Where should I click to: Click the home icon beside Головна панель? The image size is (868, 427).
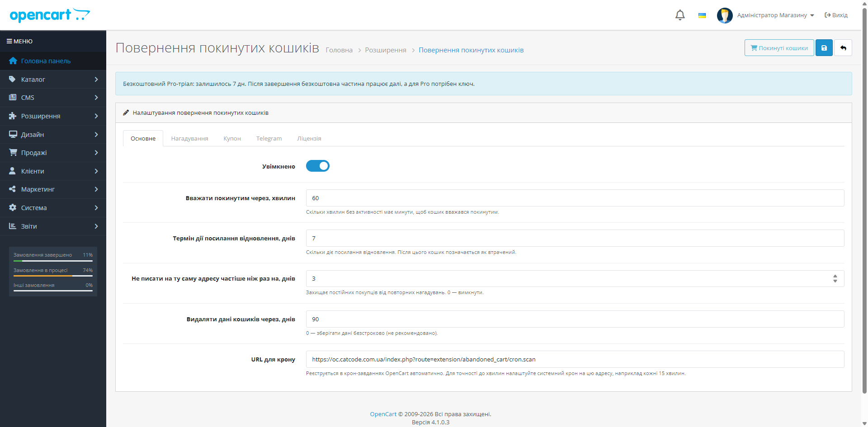tap(13, 61)
